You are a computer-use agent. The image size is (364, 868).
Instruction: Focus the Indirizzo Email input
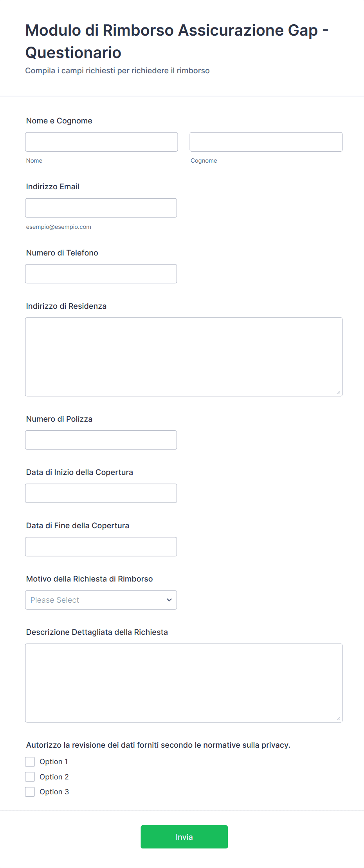[x=101, y=208]
